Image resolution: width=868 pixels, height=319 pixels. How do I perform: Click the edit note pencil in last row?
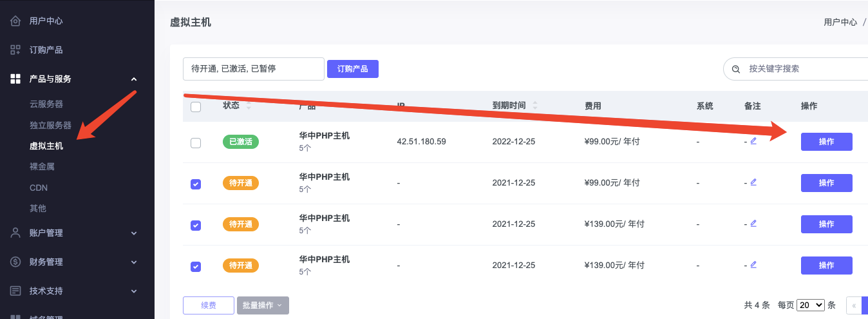click(753, 265)
